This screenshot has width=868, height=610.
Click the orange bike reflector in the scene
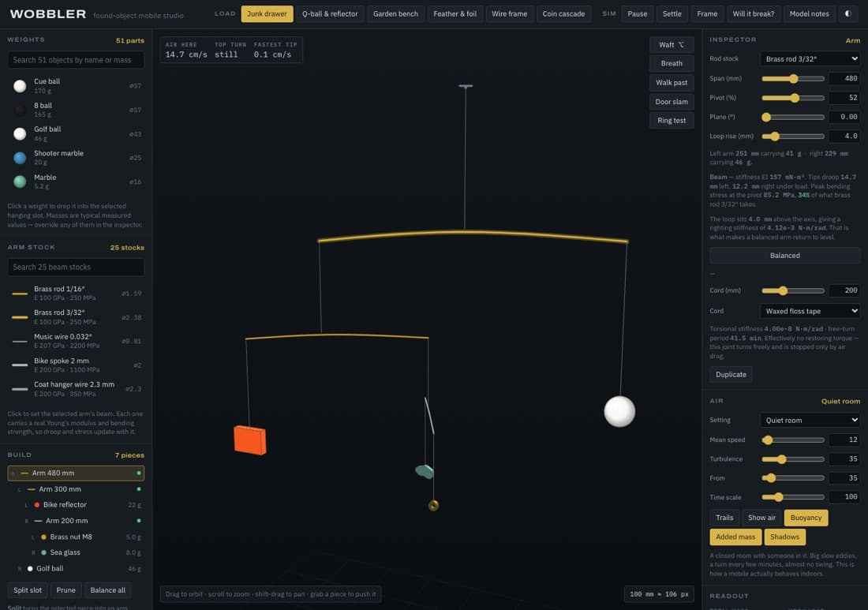(x=249, y=440)
